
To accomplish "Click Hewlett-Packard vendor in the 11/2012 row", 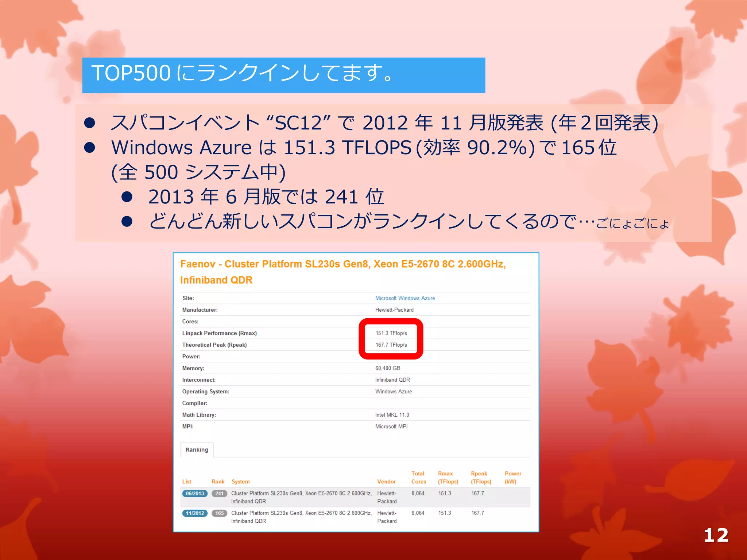I will 387,517.
